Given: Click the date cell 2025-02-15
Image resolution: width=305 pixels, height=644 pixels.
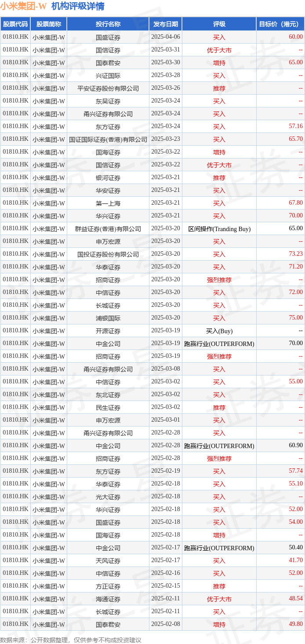Looking at the screenshot, I should click(x=166, y=586).
